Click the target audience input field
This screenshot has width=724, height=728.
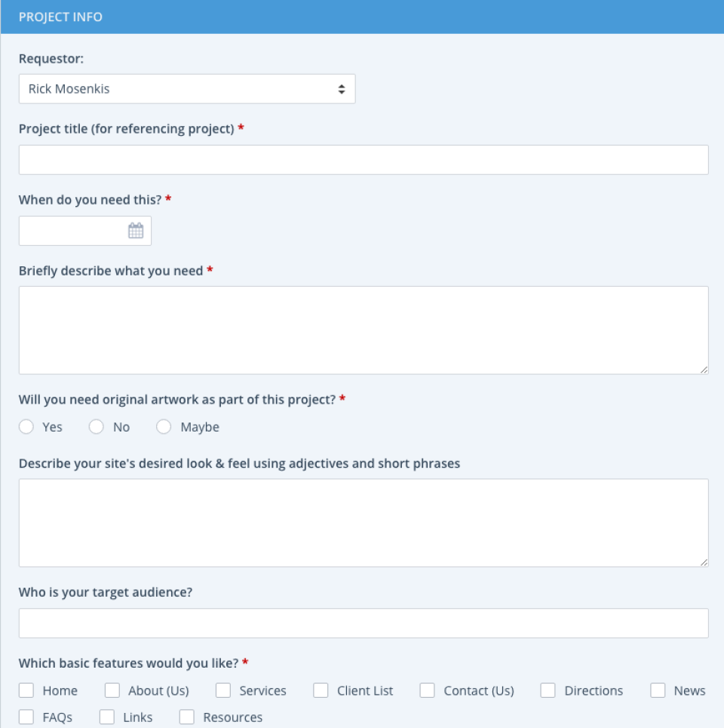pyautogui.click(x=364, y=623)
